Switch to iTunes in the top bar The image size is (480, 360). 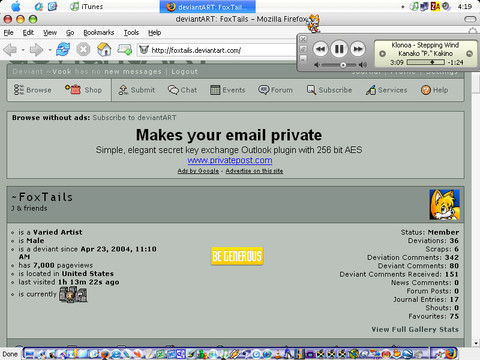tap(87, 6)
